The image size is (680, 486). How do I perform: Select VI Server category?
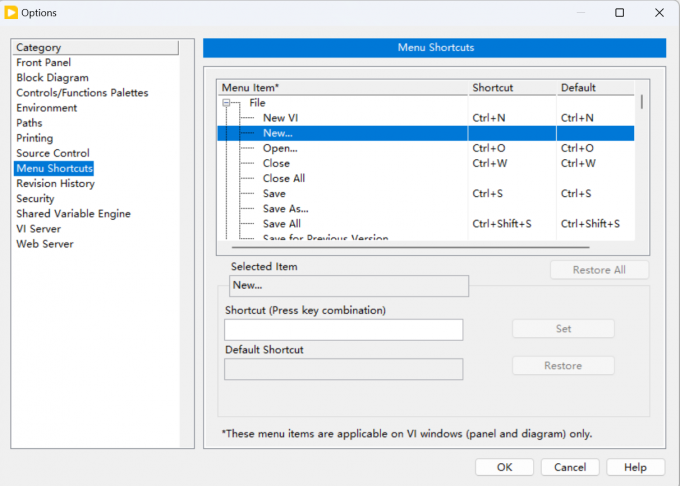point(39,229)
